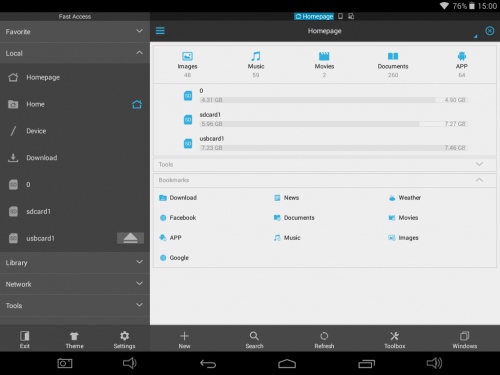500x375 pixels.
Task: Set Home as default via blue house icon
Action: (x=137, y=104)
